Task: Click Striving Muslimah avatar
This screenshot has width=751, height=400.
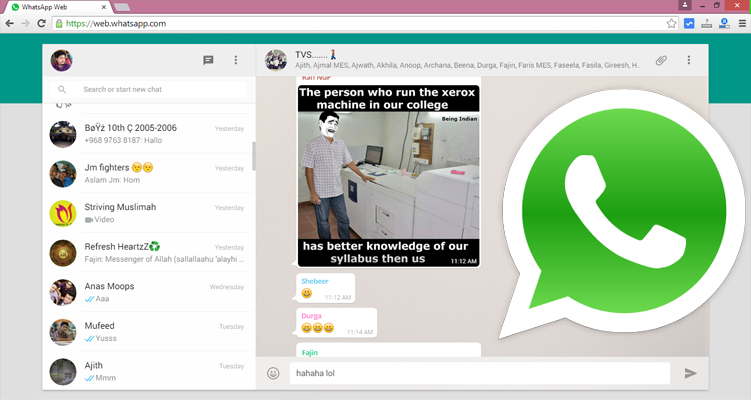Action: [x=63, y=214]
